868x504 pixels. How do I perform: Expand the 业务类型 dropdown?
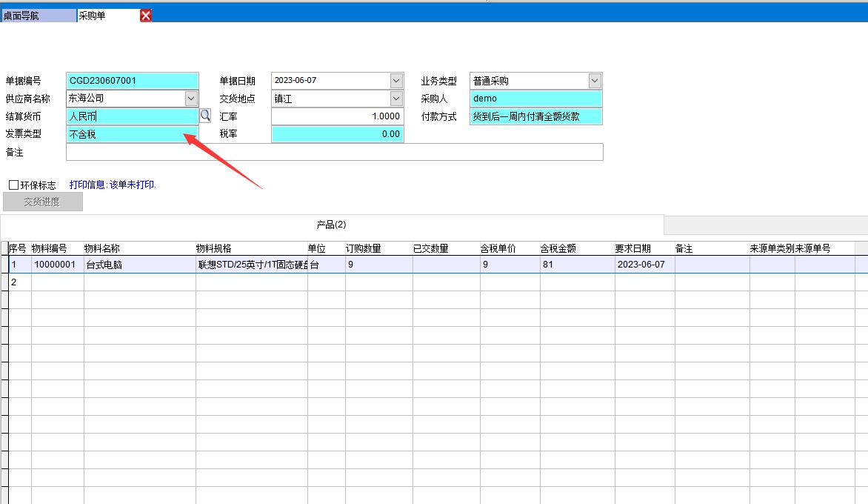point(595,80)
